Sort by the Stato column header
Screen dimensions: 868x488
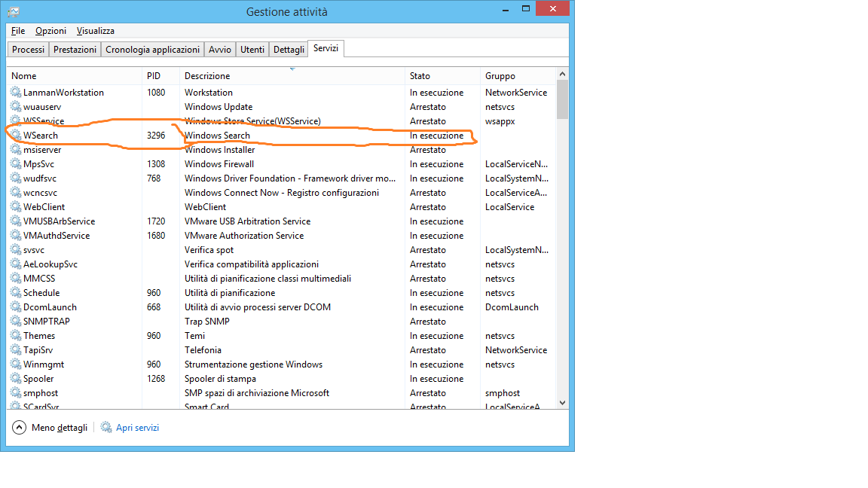(442, 76)
